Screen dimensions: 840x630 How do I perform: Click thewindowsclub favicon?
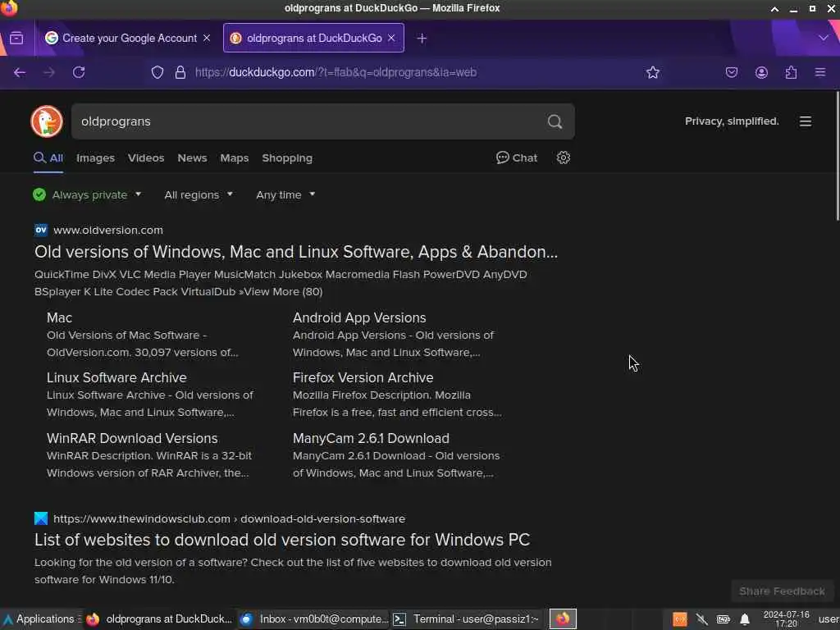[41, 518]
